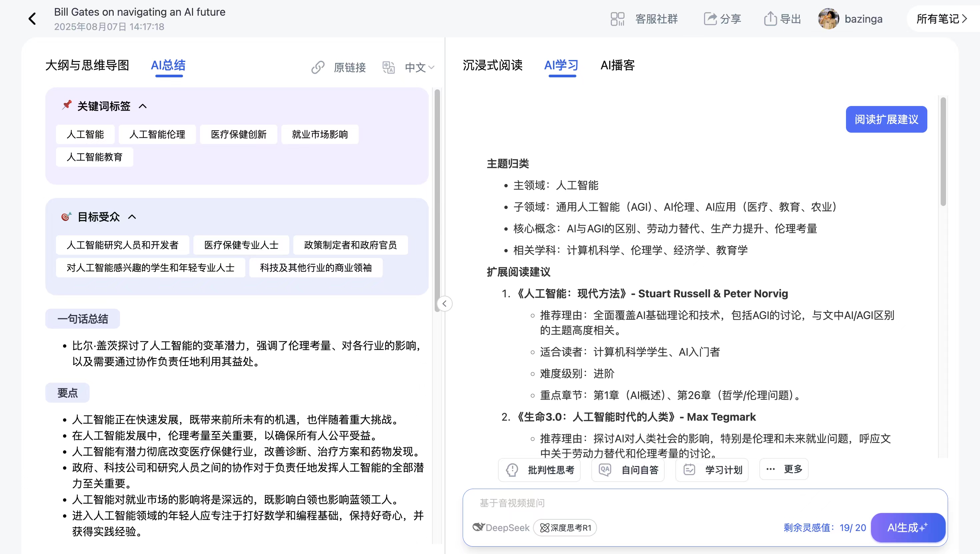Click the Q&A self-quiz icon
The width and height of the screenshot is (980, 554).
[x=605, y=470]
